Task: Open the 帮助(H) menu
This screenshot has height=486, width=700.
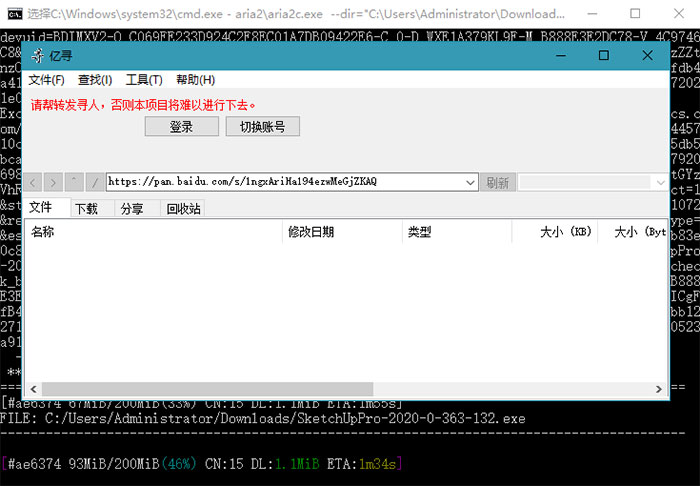Action: 196,80
